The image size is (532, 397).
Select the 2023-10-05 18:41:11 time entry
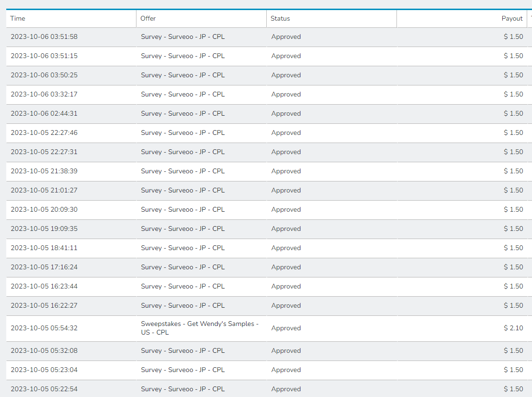click(x=44, y=248)
